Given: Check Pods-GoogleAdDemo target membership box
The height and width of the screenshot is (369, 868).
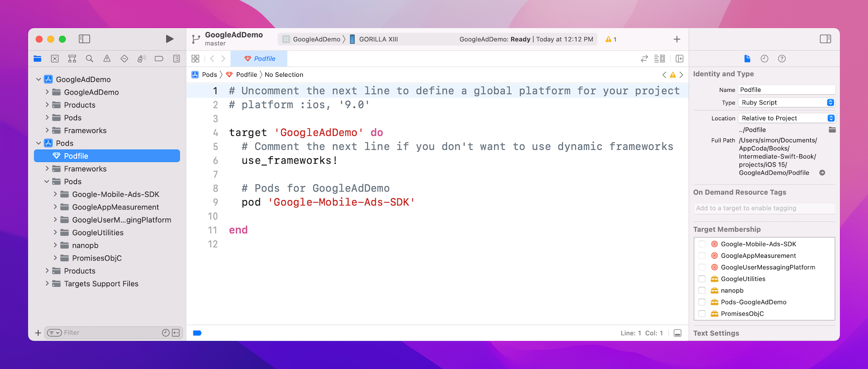Looking at the screenshot, I should coord(702,302).
